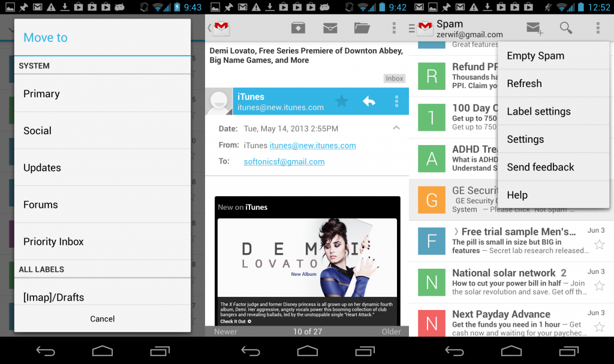Open the three-dot overflow menu in the Spam toolbar
The width and height of the screenshot is (614, 364).
tap(598, 28)
